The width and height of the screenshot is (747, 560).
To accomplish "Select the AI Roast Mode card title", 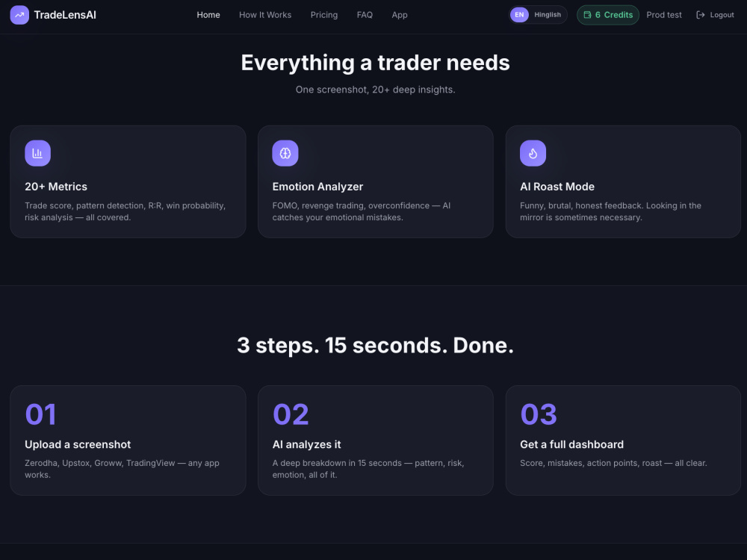I will point(557,187).
